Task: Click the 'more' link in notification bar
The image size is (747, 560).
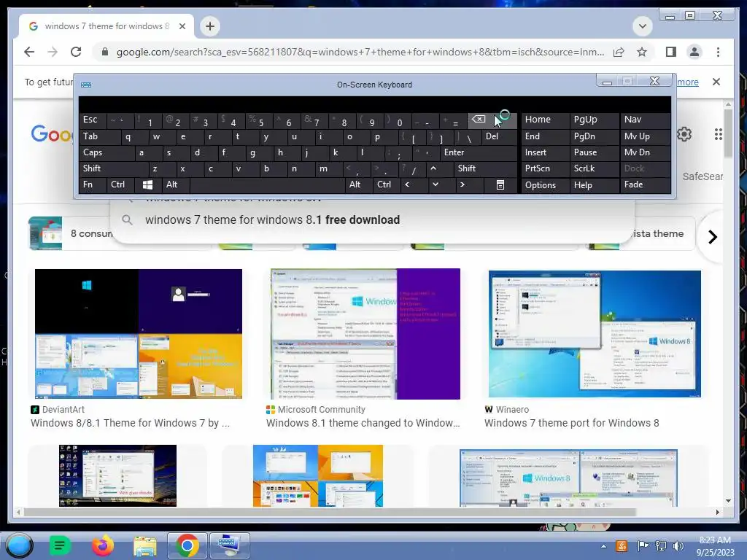Action: [x=687, y=82]
